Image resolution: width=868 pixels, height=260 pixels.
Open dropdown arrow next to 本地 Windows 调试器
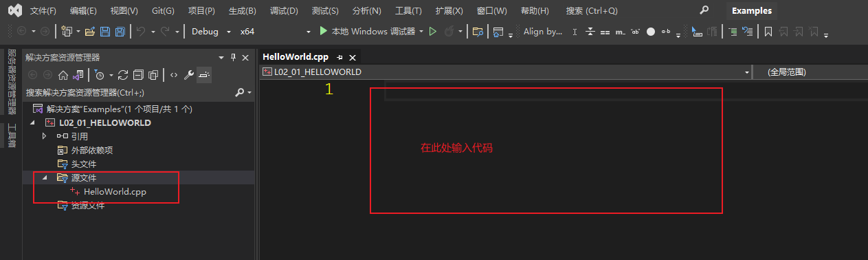pyautogui.click(x=421, y=32)
